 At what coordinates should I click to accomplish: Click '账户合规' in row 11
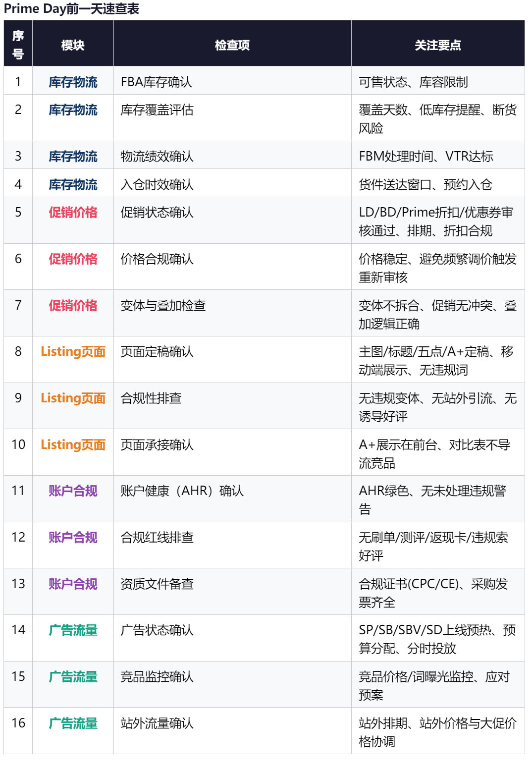click(x=73, y=491)
